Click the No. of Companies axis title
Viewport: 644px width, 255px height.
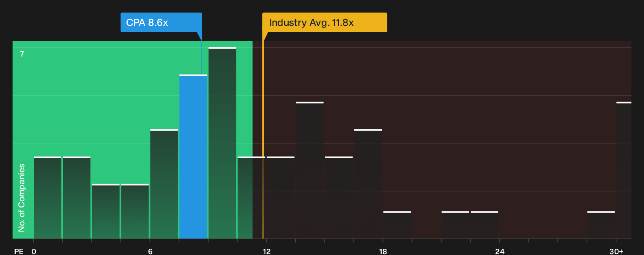[x=22, y=198]
